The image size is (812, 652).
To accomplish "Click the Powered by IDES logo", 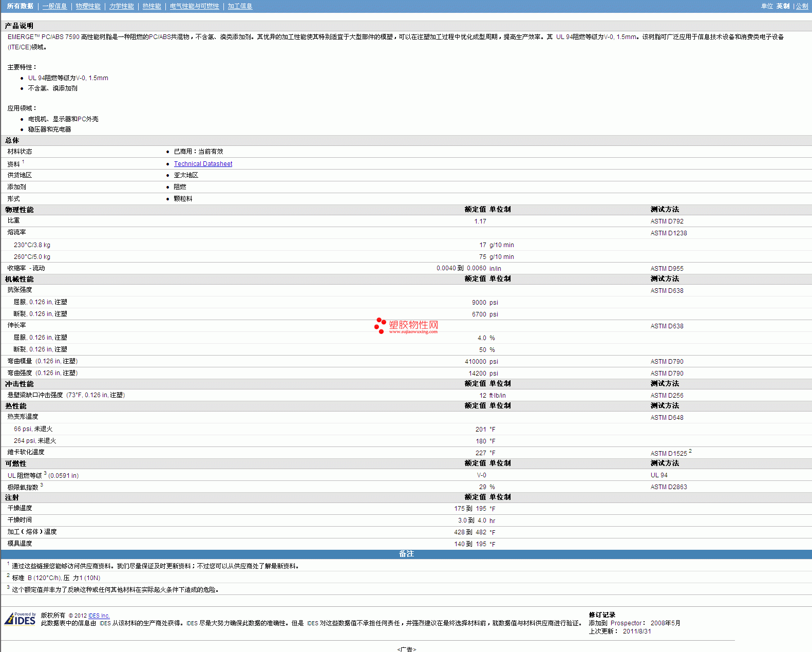I will point(20,619).
